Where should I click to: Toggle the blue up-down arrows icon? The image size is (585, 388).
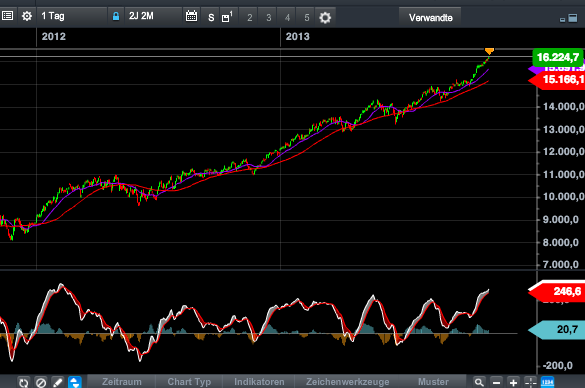pyautogui.click(x=75, y=382)
